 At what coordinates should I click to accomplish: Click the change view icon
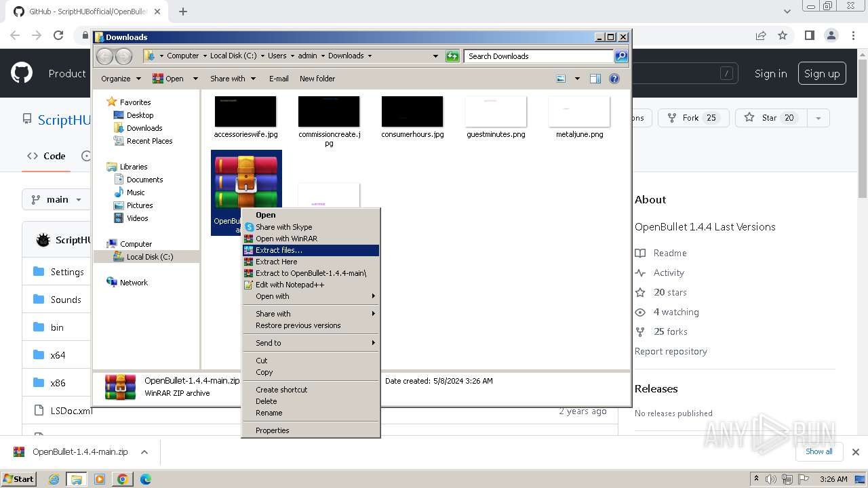click(x=561, y=79)
